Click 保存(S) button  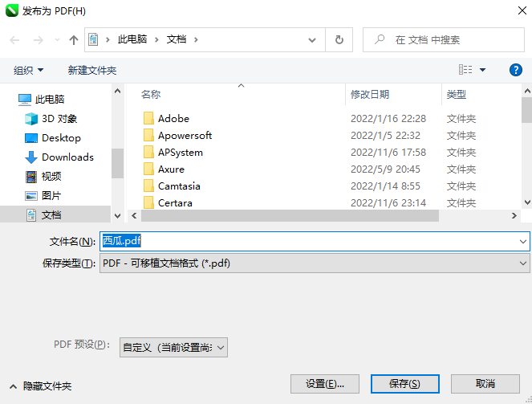pos(404,384)
